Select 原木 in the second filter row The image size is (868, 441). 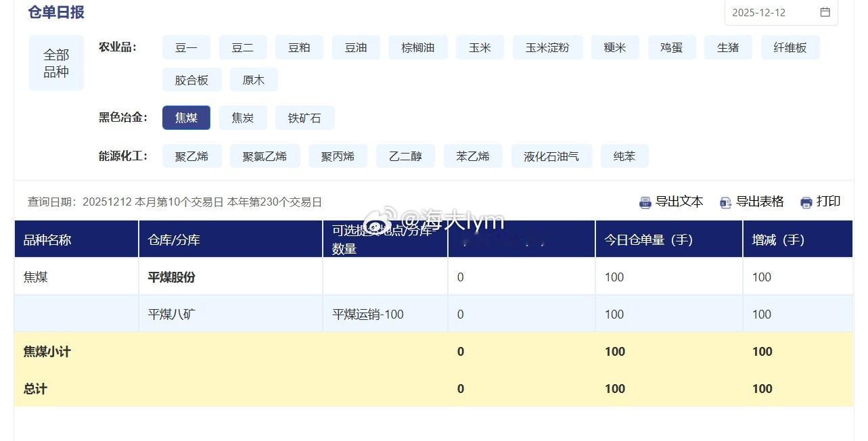253,79
